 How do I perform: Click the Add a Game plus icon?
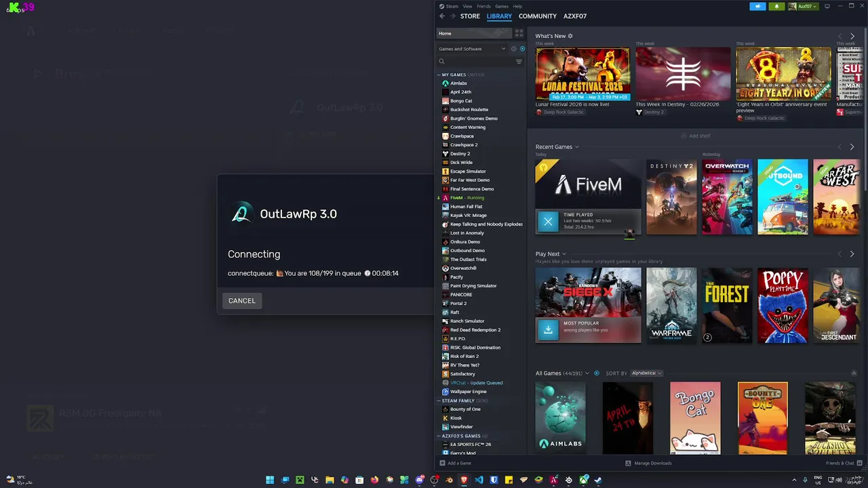coord(442,463)
